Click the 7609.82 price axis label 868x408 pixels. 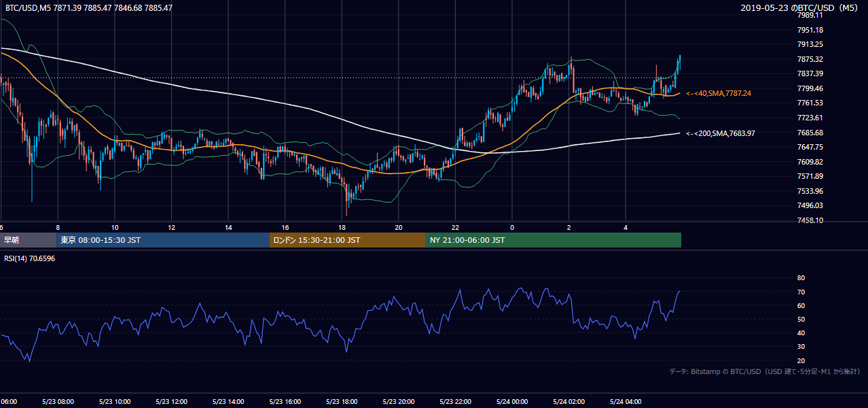[x=810, y=162]
